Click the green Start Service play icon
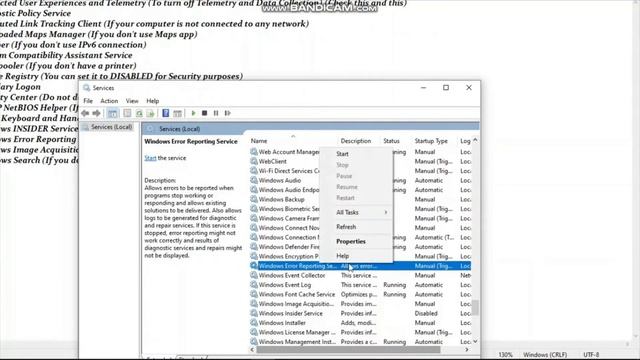Viewport: 640px width, 360px height. pyautogui.click(x=193, y=113)
